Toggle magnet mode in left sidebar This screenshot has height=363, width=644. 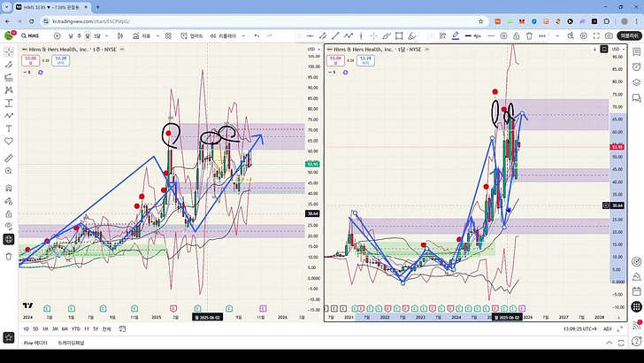[9, 189]
